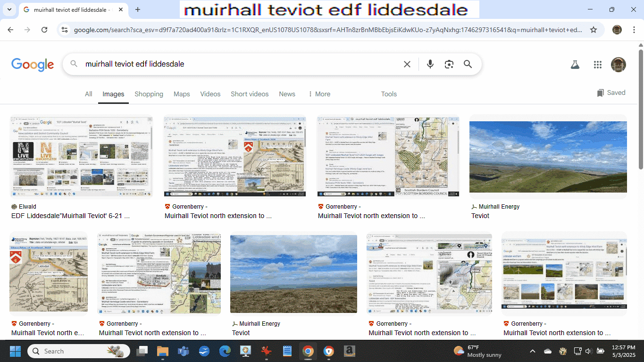Open the 'EDF Liddesdale"Muirhall Teviot' 6-21' link
The height and width of the screenshot is (362, 644).
pyautogui.click(x=70, y=216)
